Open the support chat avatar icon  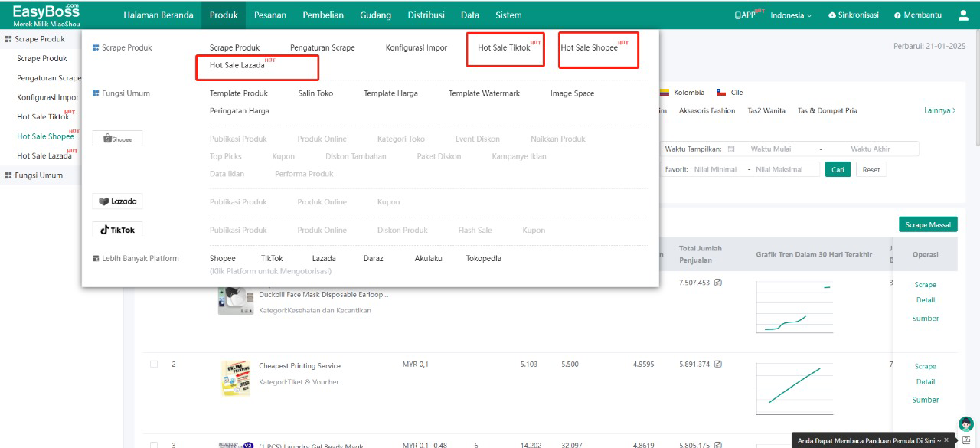pos(965,423)
